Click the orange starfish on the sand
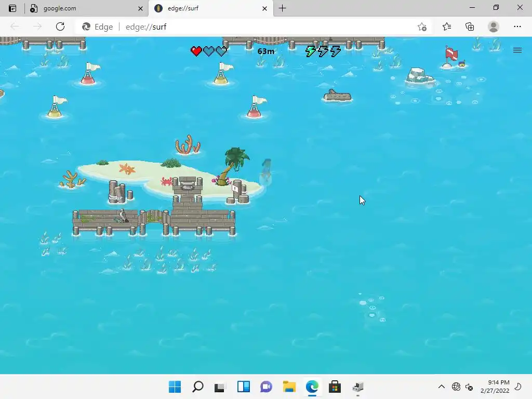This screenshot has width=532, height=399. [x=127, y=168]
